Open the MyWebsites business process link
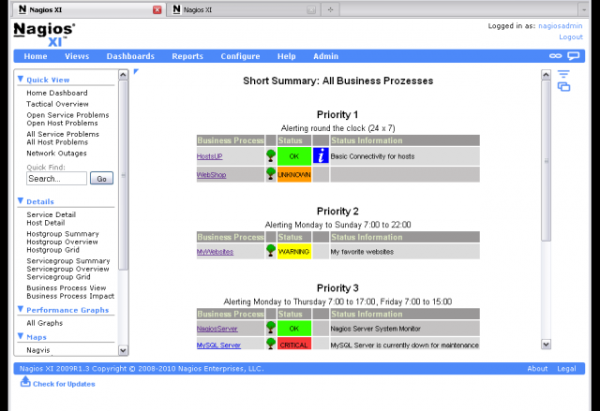This screenshot has width=600, height=411. (214, 252)
